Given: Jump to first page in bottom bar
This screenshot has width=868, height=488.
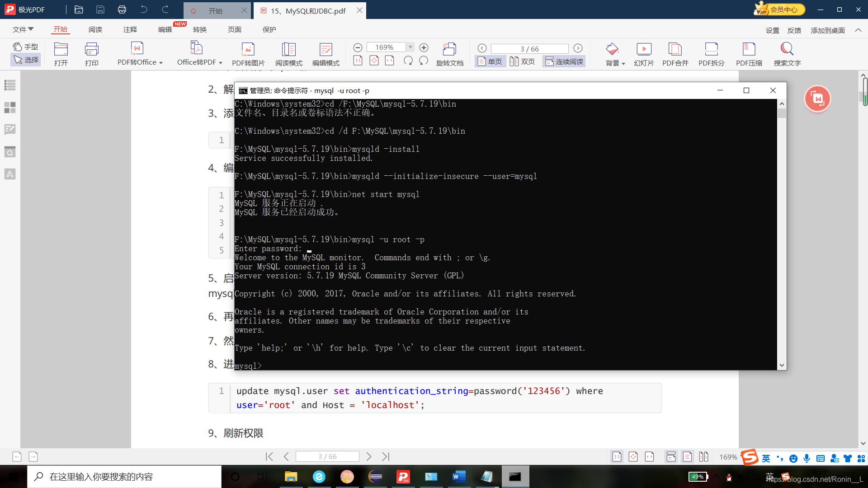Looking at the screenshot, I should (269, 457).
